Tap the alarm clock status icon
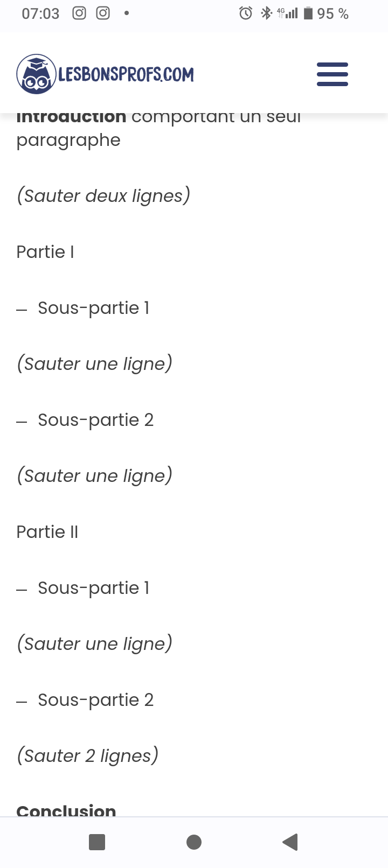 tap(246, 13)
